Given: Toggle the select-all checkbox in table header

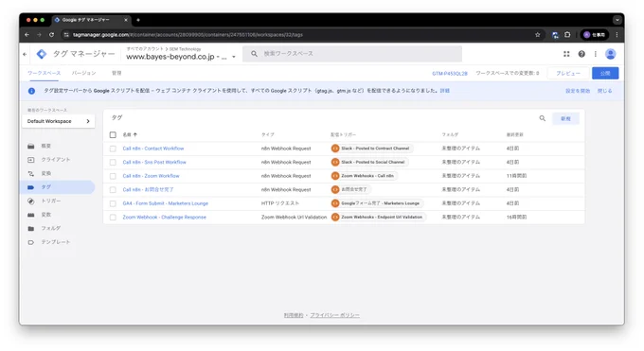Looking at the screenshot, I should pyautogui.click(x=113, y=134).
